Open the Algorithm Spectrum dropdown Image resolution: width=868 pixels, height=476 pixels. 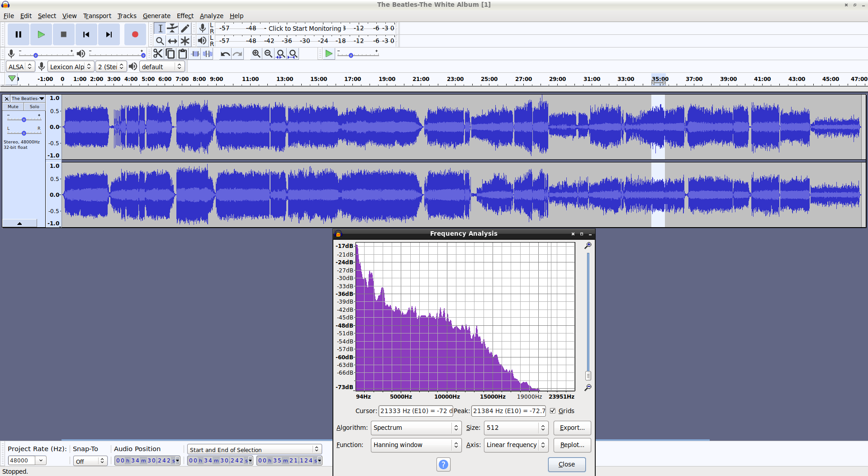(416, 428)
